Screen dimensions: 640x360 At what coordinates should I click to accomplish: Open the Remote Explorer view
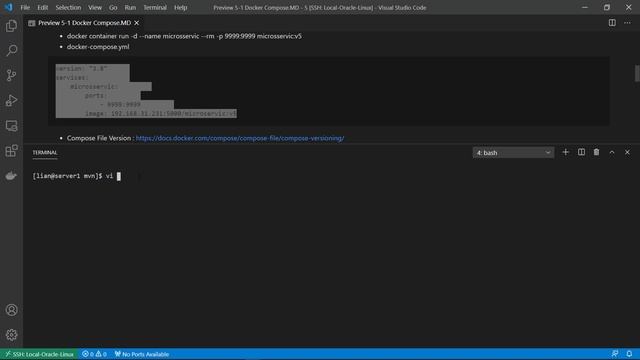coord(11,126)
